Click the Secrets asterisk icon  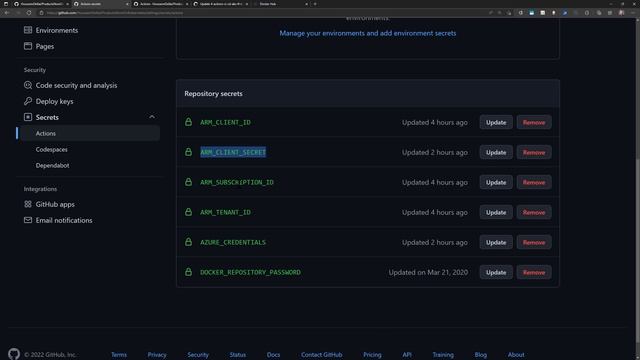28,117
